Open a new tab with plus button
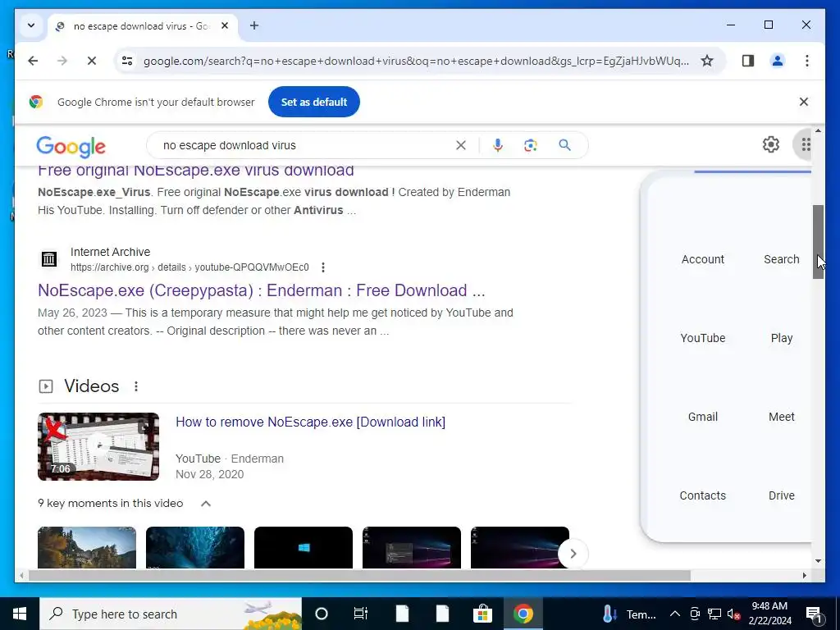The width and height of the screenshot is (840, 630). click(254, 25)
